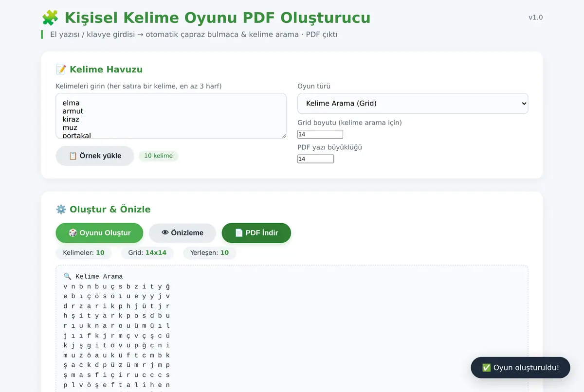
Task: Click the grid row 'v n b n b u ç s b z i t y ğ'
Action: click(x=116, y=286)
